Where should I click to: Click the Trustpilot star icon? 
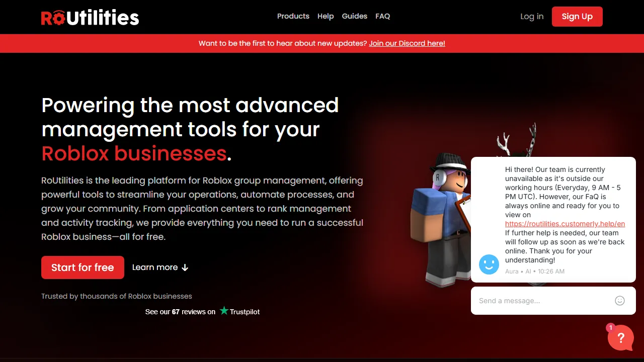(x=224, y=311)
